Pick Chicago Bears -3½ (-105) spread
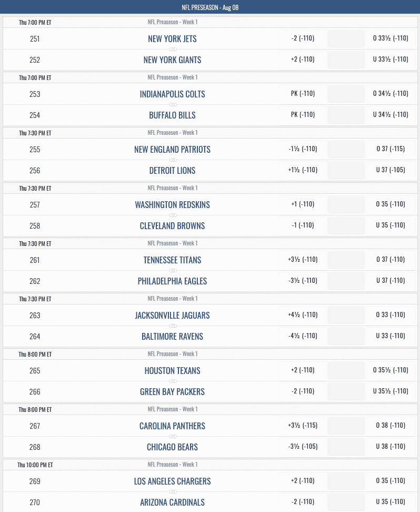 click(x=303, y=447)
